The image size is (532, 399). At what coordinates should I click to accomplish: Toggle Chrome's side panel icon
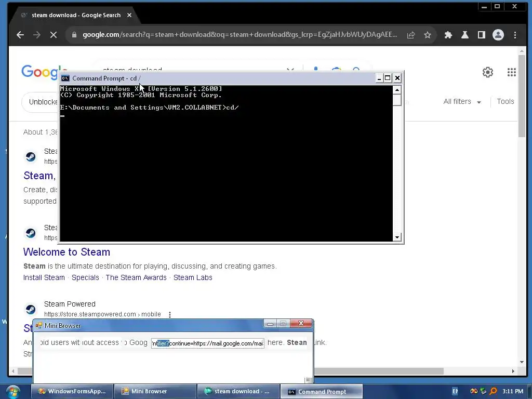coord(482,35)
